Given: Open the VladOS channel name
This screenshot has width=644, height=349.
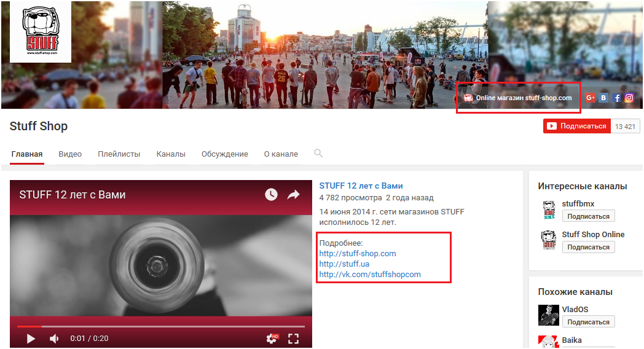Looking at the screenshot, I should (575, 309).
